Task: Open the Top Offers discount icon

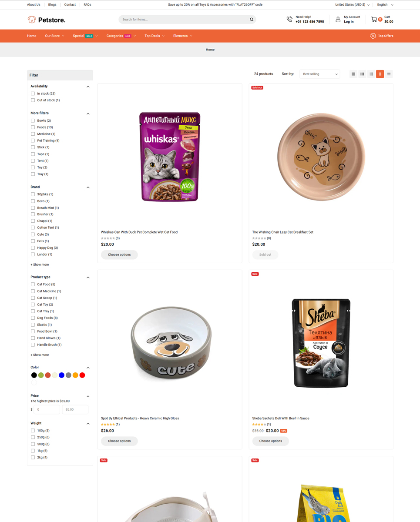Action: [x=373, y=36]
